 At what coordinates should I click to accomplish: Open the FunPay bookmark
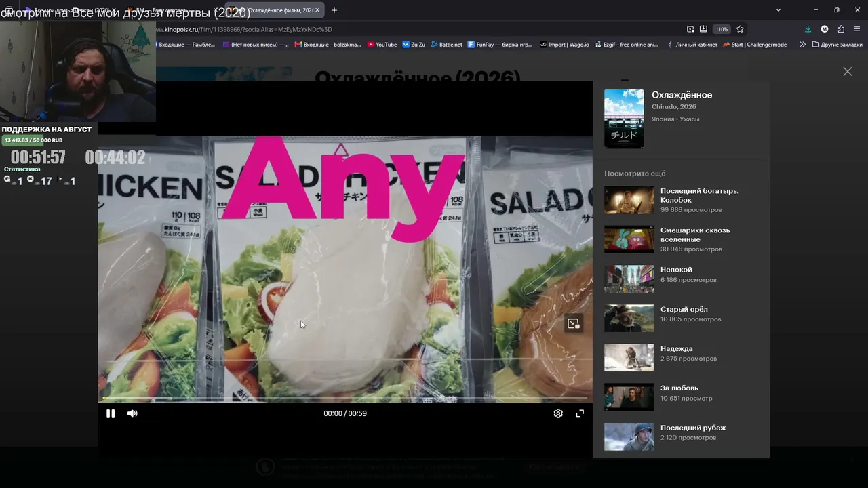tap(500, 45)
